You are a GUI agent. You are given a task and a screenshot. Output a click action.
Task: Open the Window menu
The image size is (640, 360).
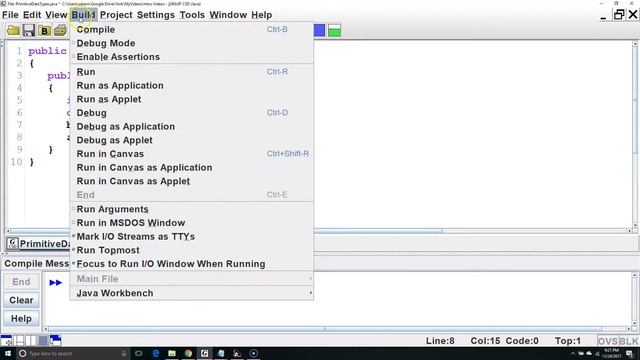click(x=228, y=15)
